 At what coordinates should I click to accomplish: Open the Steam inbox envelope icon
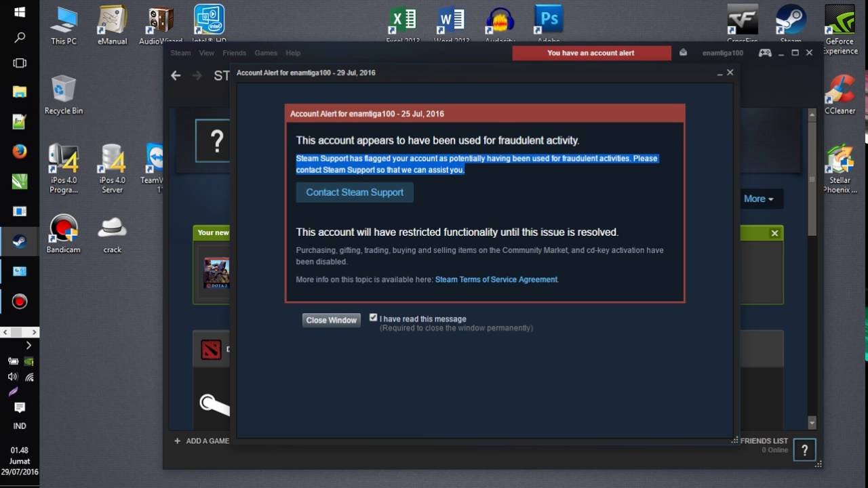click(x=683, y=53)
